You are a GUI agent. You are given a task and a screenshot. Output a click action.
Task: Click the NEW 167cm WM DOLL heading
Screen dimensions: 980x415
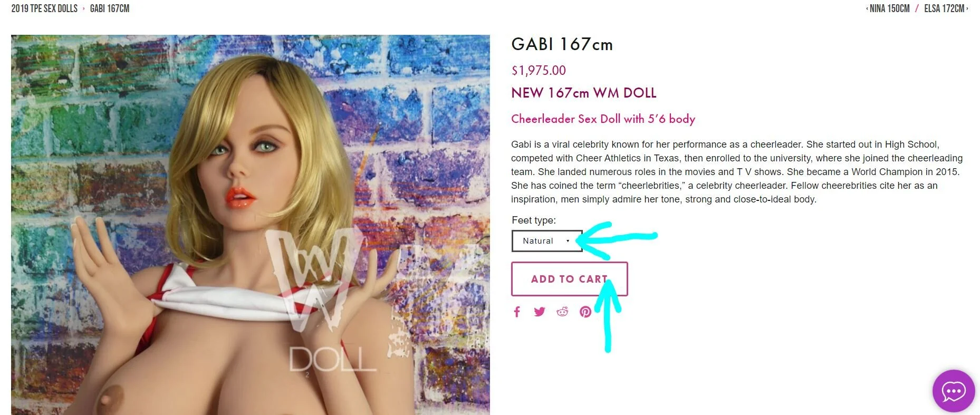[584, 93]
